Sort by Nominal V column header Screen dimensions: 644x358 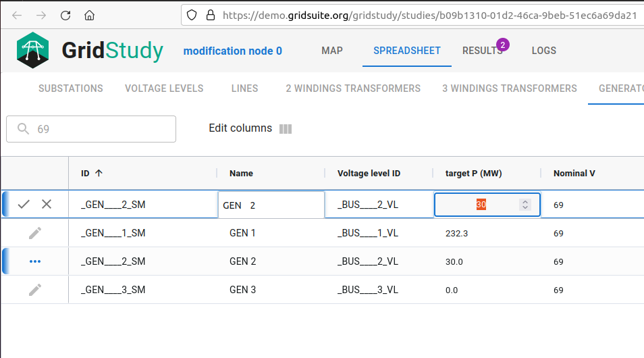(574, 173)
